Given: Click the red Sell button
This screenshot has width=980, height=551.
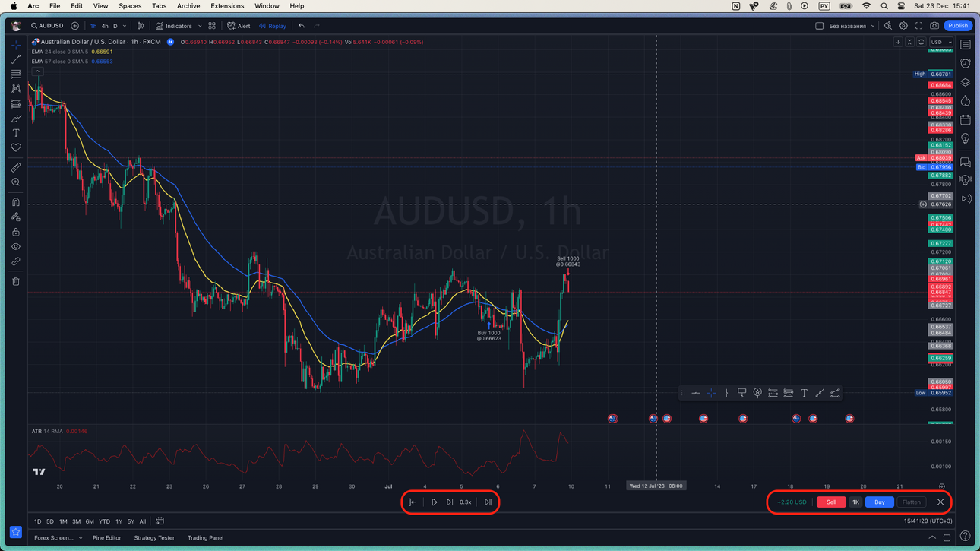Looking at the screenshot, I should pos(831,502).
